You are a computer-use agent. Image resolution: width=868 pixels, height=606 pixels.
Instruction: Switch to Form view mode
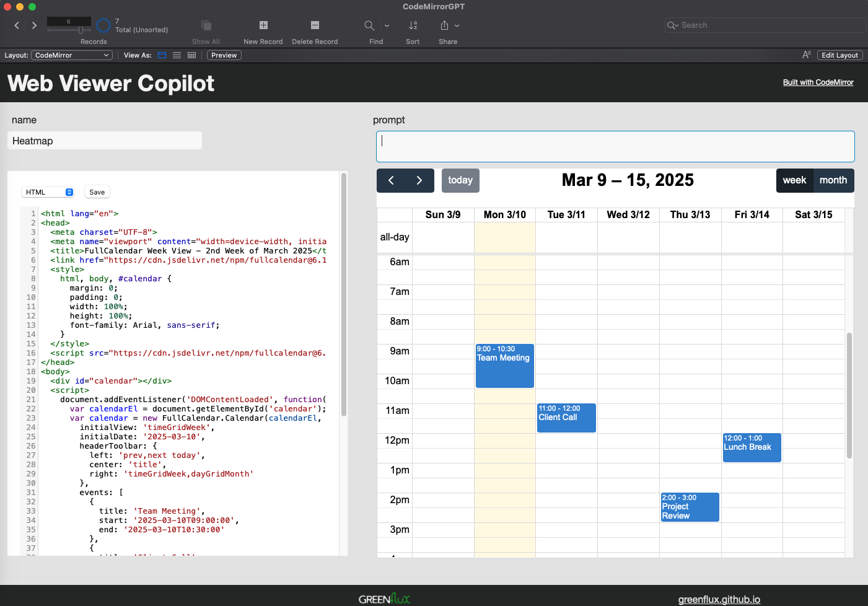162,55
